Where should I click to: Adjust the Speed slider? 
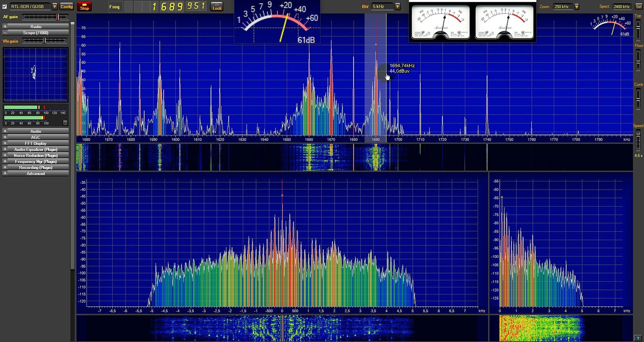(x=638, y=140)
